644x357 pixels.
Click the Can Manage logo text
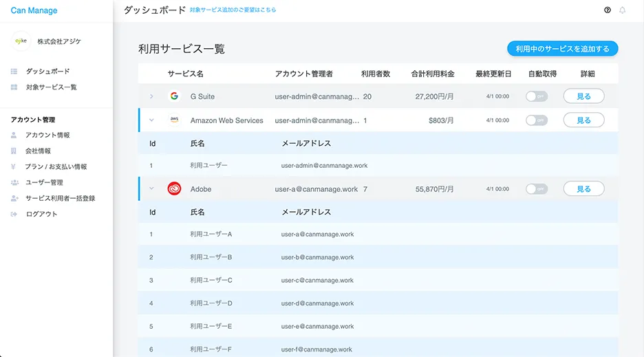(x=34, y=11)
